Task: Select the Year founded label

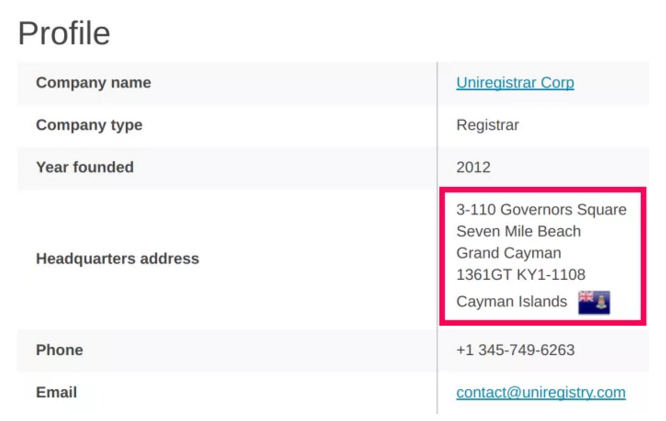Action: point(84,167)
